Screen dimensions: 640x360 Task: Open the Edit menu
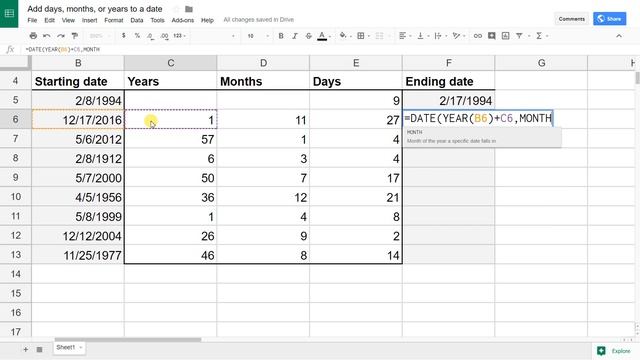[49, 20]
